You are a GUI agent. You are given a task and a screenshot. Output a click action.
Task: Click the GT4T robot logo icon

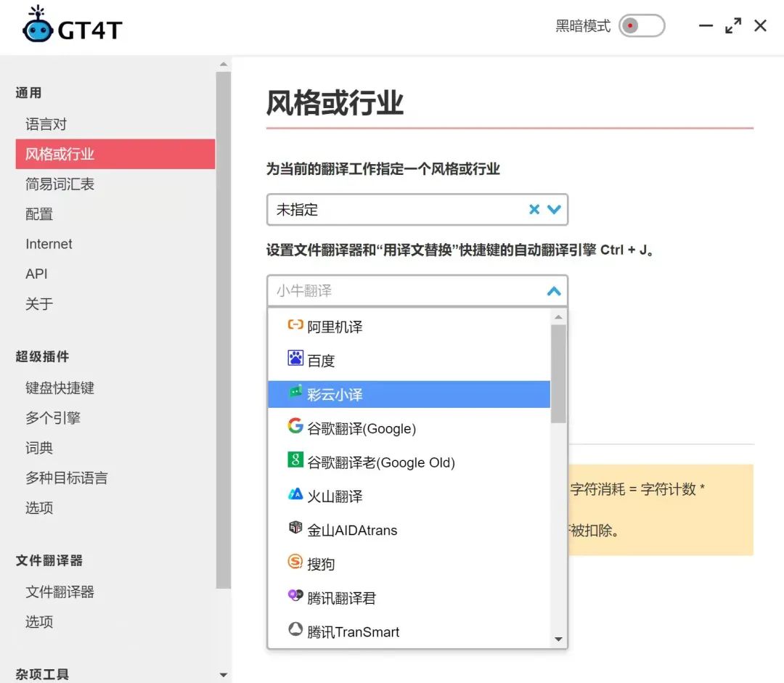point(38,24)
